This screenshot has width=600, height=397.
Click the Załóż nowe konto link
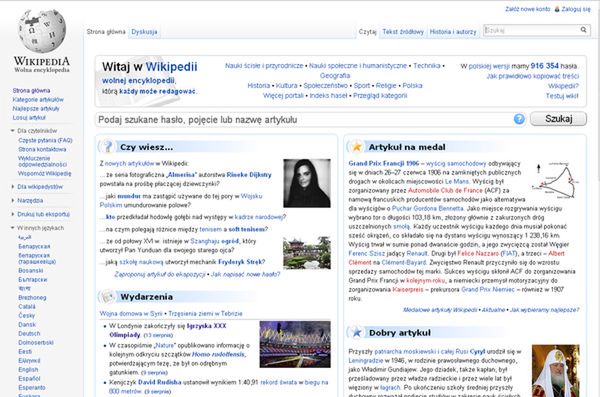527,9
